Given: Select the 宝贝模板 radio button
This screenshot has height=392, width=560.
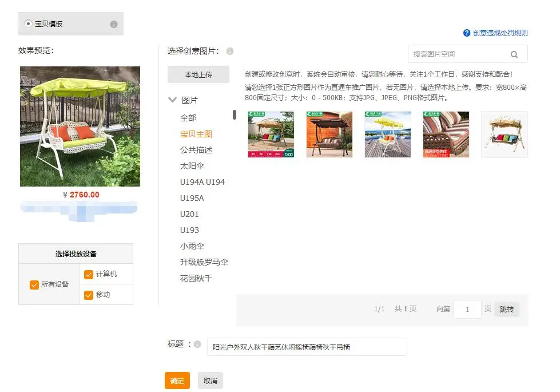Looking at the screenshot, I should [x=28, y=24].
